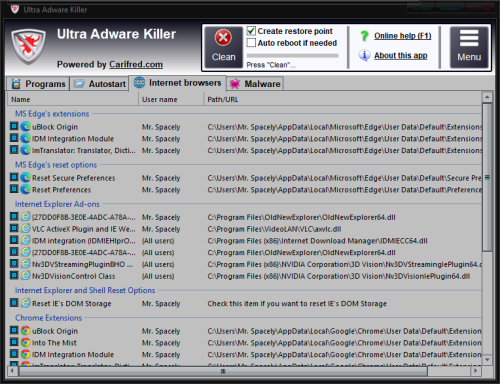The width and height of the screenshot is (500, 384).
Task: Click the Malware tab bug icon
Action: click(x=235, y=84)
